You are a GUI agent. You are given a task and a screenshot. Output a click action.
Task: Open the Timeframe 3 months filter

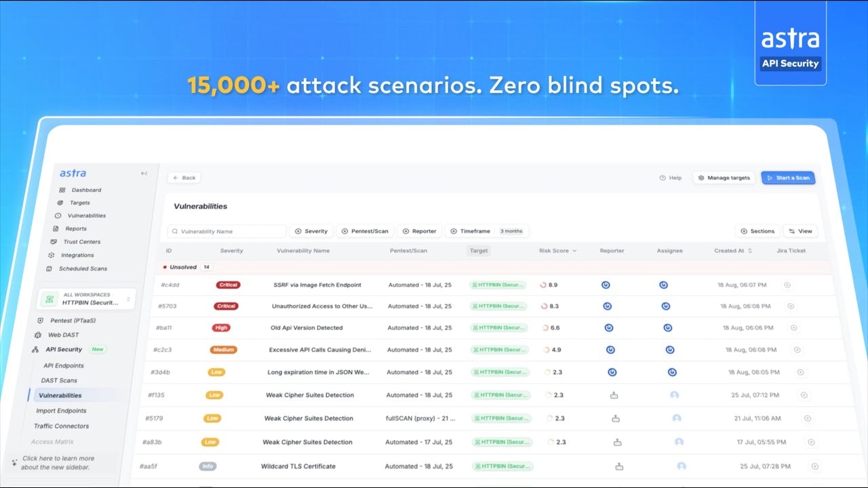pos(486,231)
